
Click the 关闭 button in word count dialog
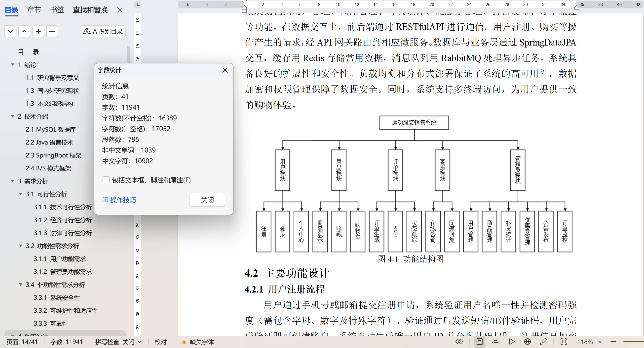[x=207, y=200]
